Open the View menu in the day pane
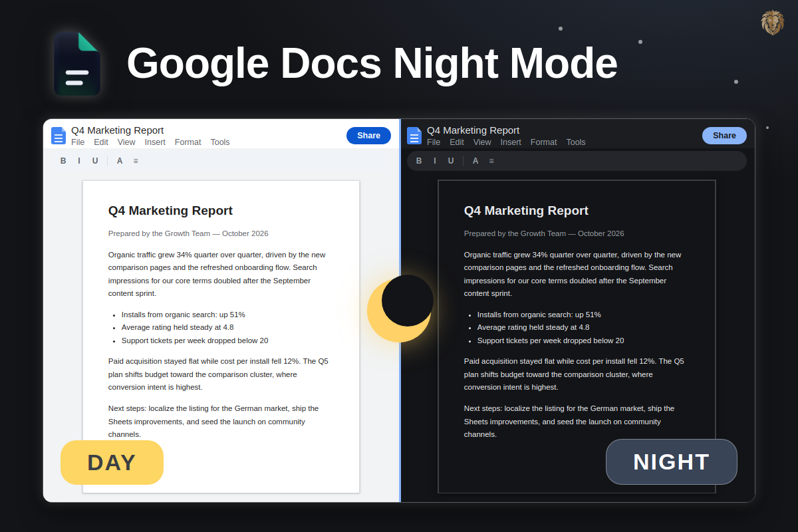This screenshot has width=798, height=532. [126, 142]
